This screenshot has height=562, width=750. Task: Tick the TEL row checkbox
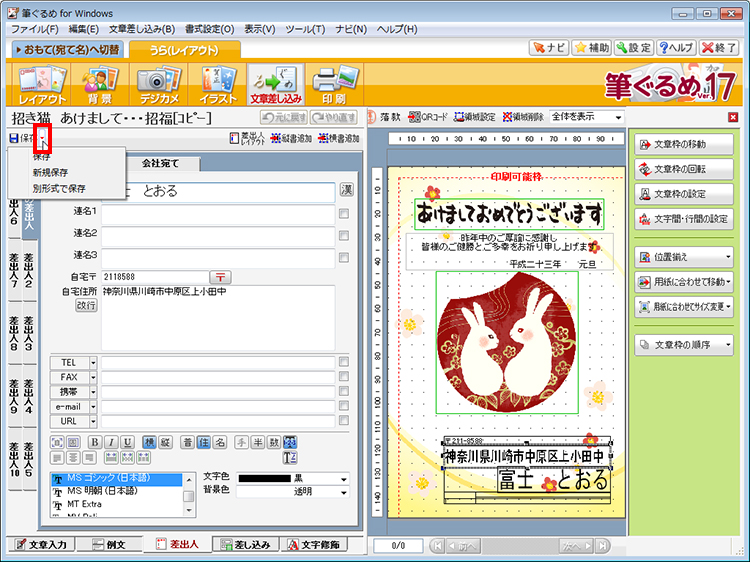(344, 362)
